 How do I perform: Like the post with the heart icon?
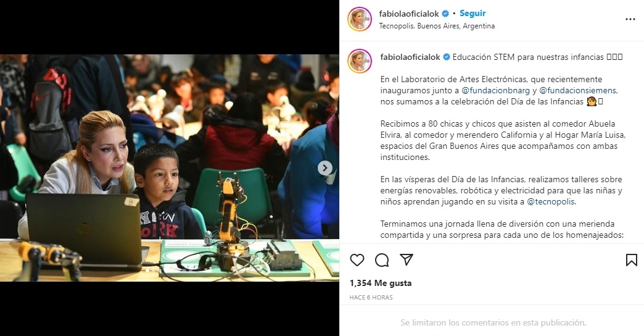(357, 260)
